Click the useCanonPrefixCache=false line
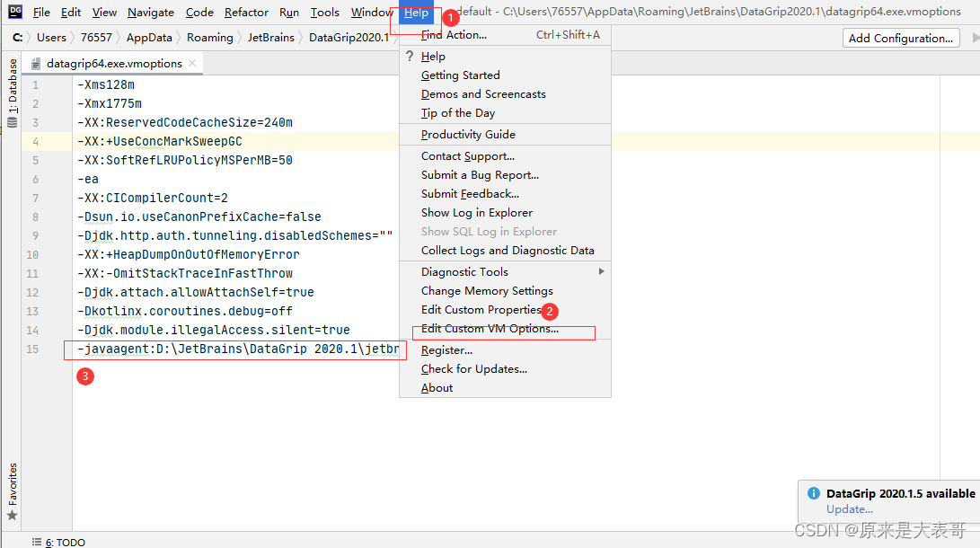 coord(199,217)
